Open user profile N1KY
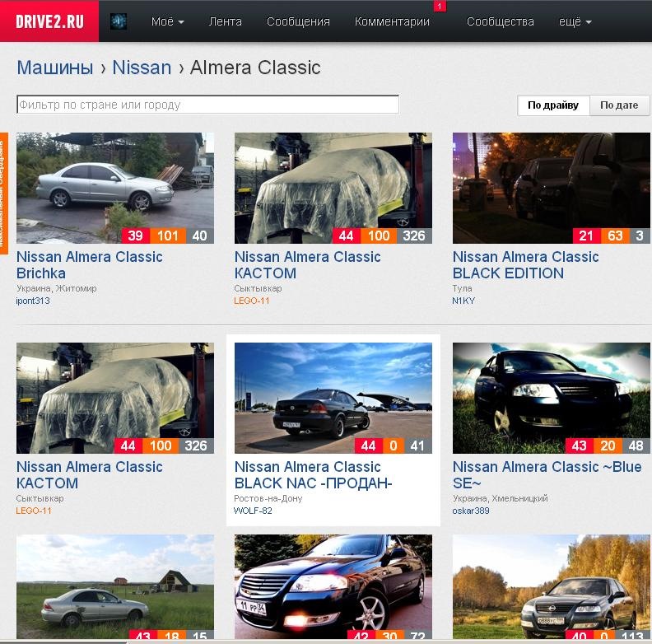The height and width of the screenshot is (644, 652). tap(463, 301)
